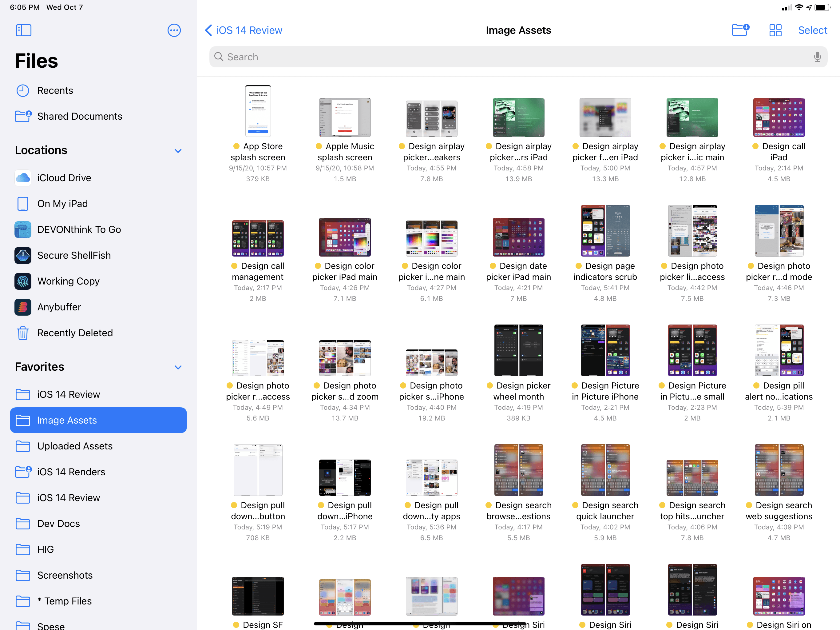Tap the microphone dictation icon

click(x=817, y=57)
